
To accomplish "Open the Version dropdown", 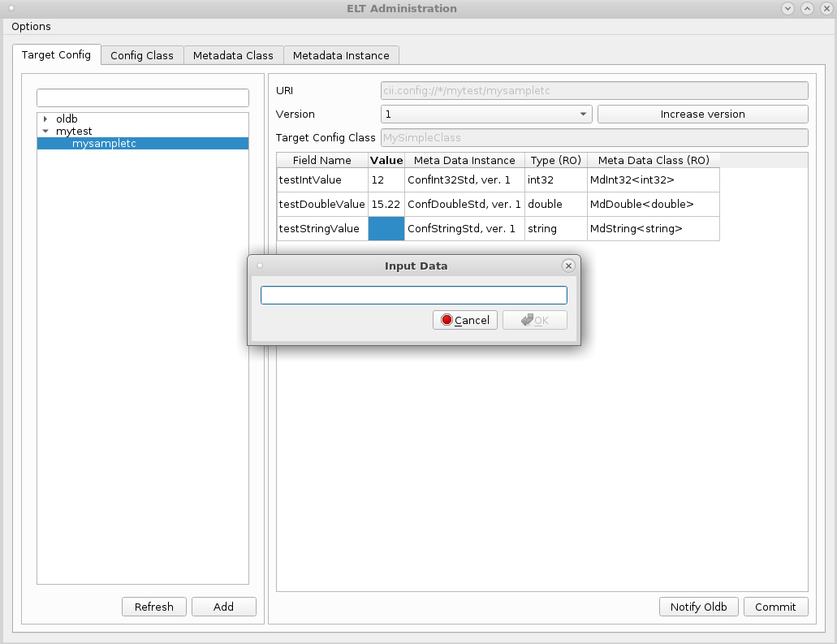I will tap(486, 115).
